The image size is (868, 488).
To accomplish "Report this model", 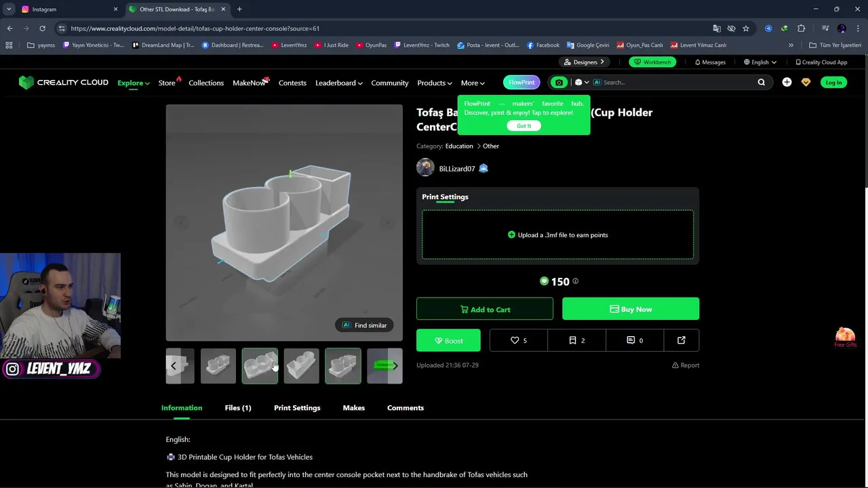I will pos(686,365).
